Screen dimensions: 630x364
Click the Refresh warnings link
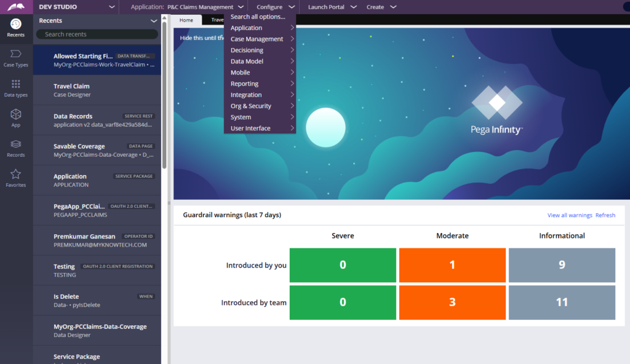[x=605, y=215]
